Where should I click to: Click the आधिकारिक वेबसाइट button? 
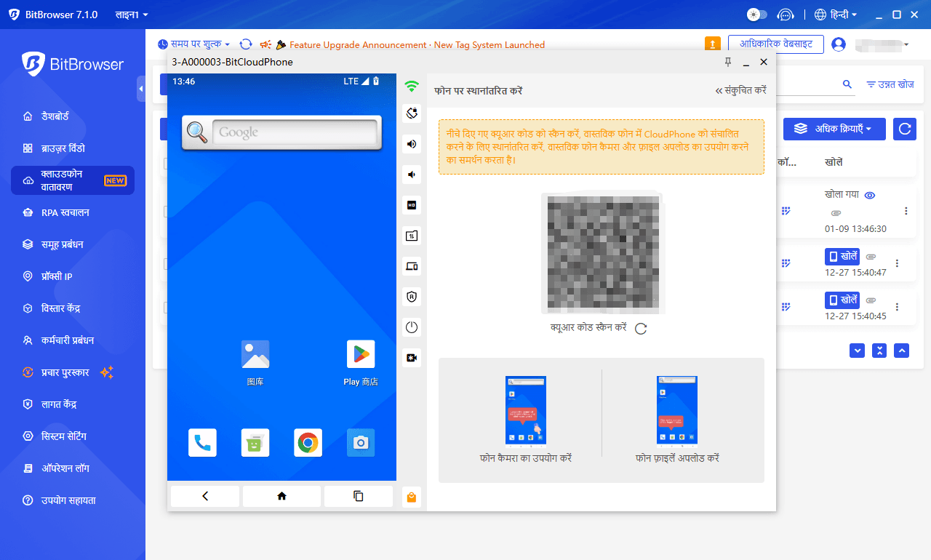(775, 44)
